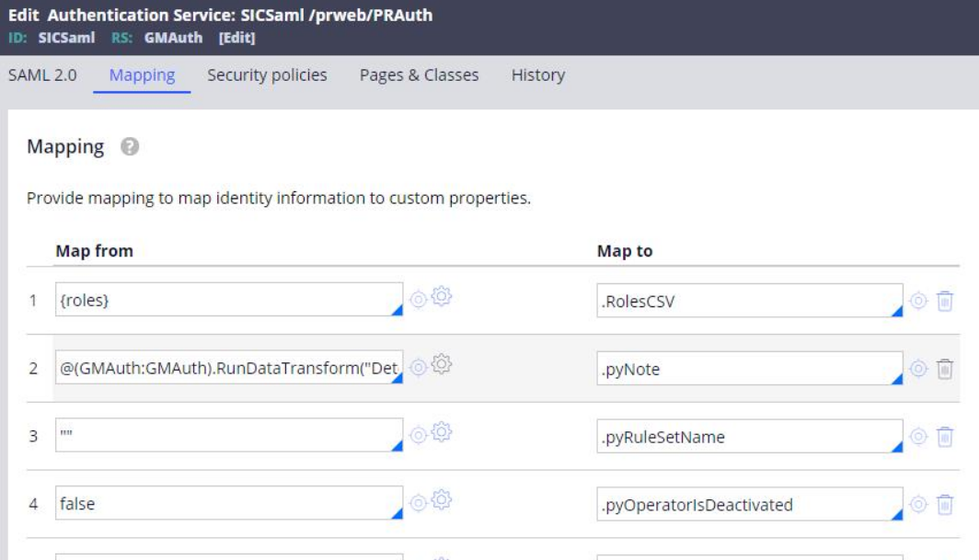Click the Map to column header
979x560 pixels.
point(625,251)
